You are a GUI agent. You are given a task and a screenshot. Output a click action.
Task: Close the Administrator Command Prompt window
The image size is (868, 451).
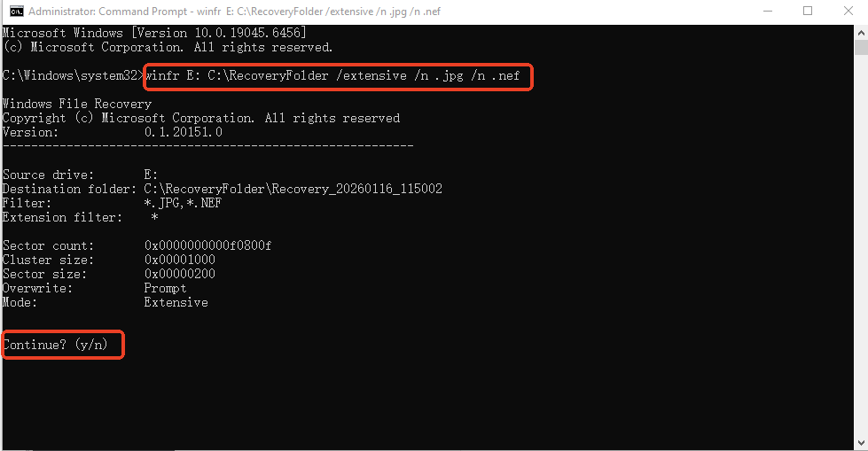click(848, 12)
